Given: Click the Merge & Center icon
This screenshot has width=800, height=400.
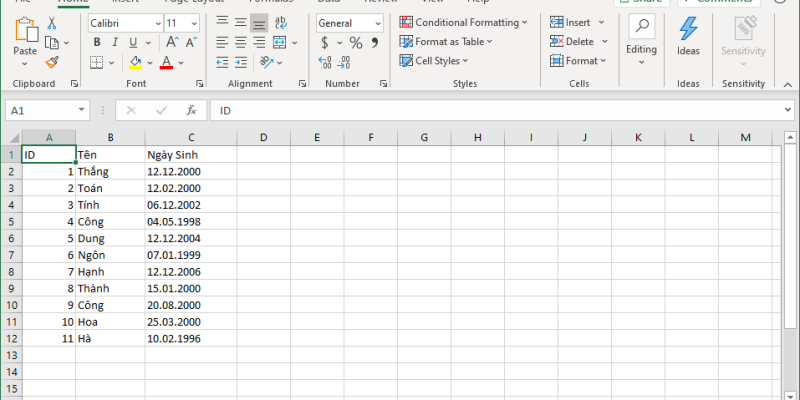Looking at the screenshot, I should (x=279, y=42).
